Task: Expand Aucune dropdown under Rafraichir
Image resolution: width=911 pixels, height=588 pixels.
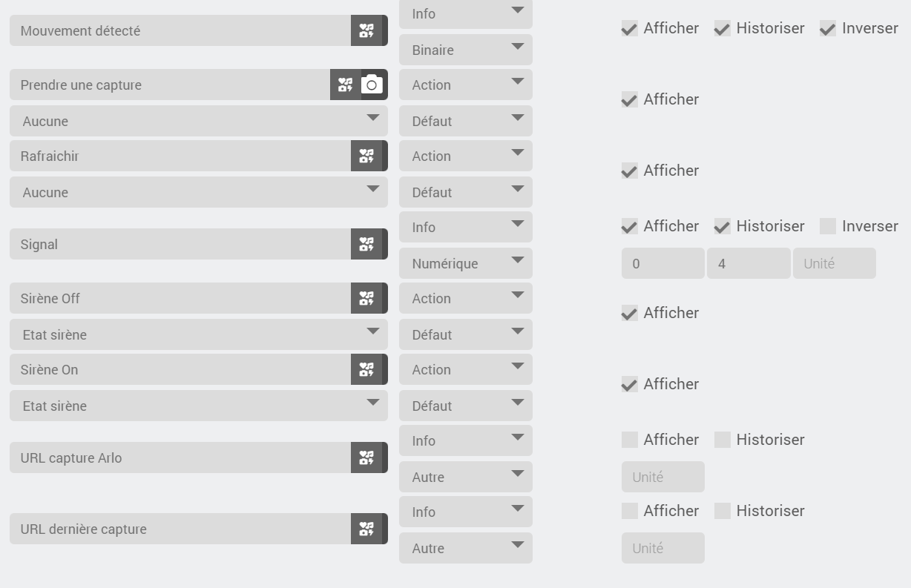Action: pyautogui.click(x=199, y=192)
